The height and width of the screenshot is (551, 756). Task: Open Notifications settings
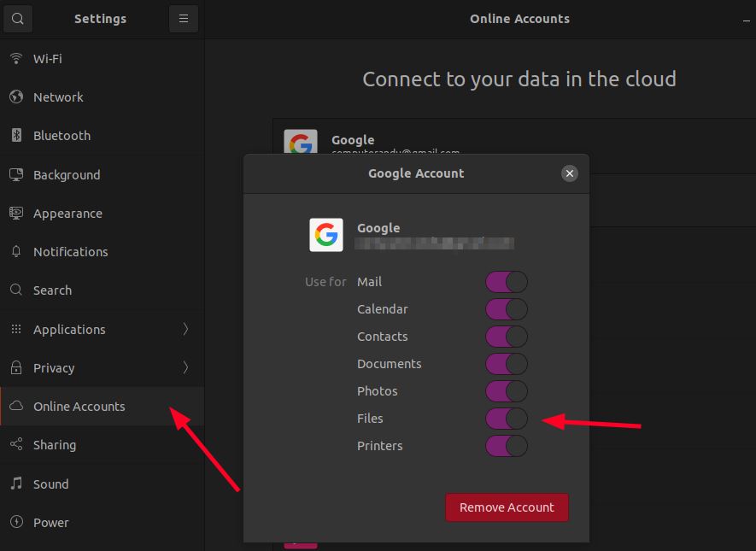[x=102, y=252]
